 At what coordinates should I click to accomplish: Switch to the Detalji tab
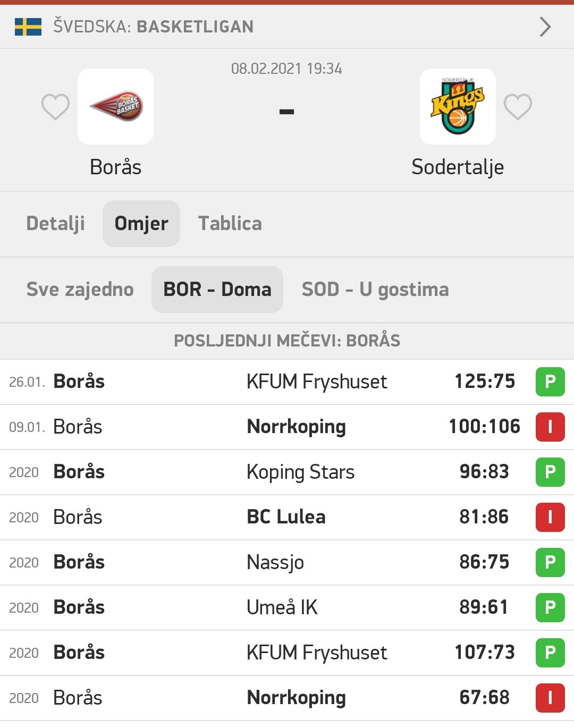(x=56, y=224)
